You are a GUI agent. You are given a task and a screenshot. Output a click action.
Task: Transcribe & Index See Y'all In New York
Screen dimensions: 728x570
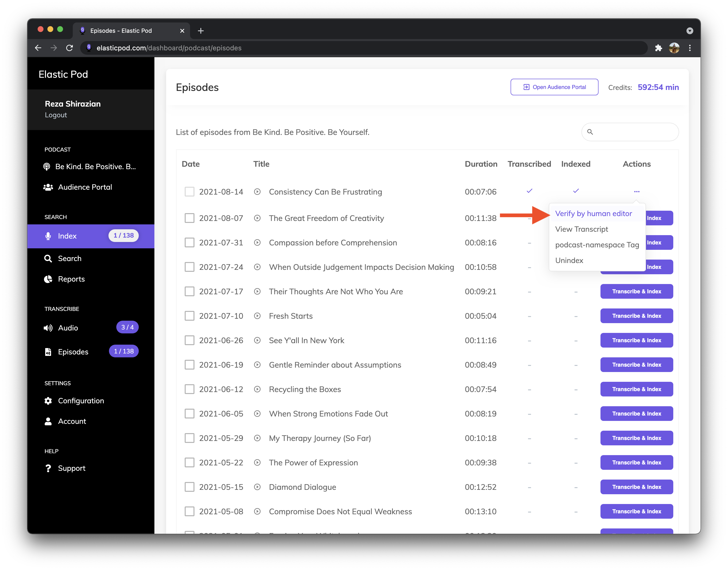click(637, 340)
